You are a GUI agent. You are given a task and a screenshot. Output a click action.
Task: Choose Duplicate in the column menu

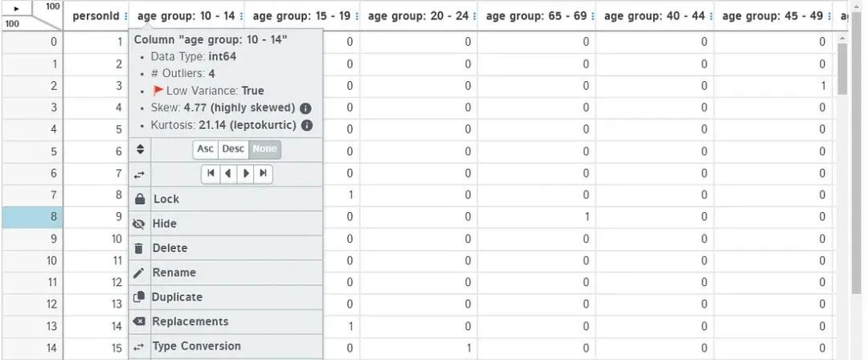[226, 297]
